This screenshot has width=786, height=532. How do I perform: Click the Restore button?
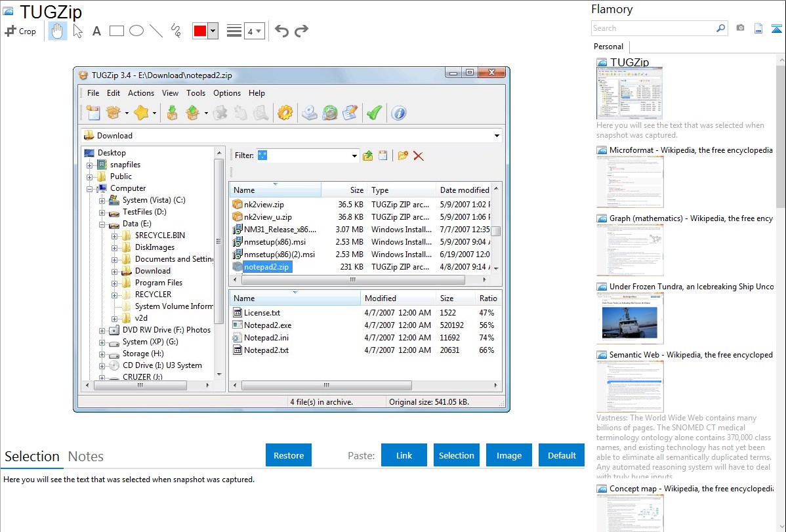(289, 455)
